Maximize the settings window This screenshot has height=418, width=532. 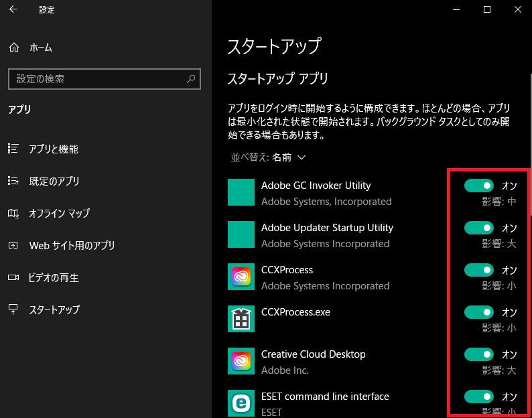pyautogui.click(x=487, y=9)
